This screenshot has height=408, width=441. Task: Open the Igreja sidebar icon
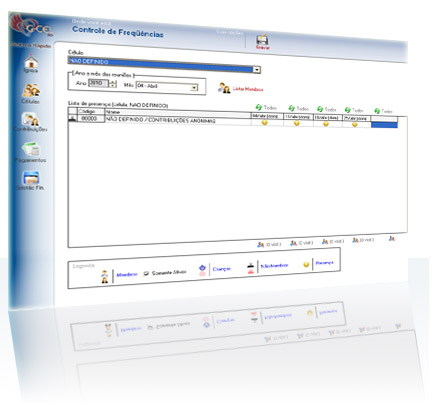[31, 61]
